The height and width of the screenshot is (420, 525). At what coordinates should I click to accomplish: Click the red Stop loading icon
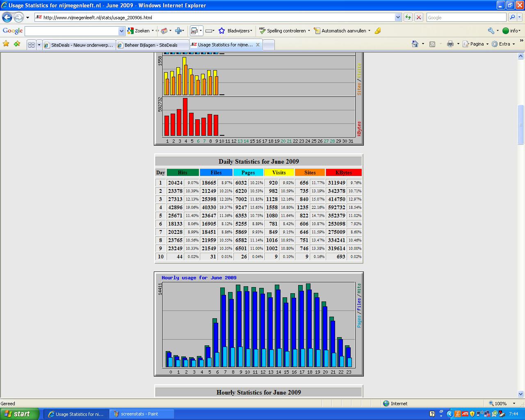click(x=419, y=17)
